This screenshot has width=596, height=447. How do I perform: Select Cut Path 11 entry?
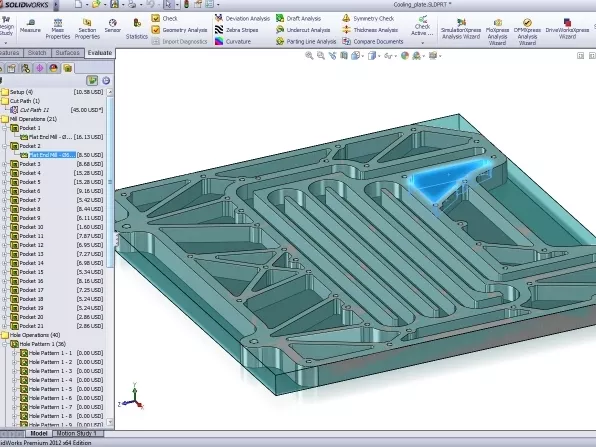point(34,110)
